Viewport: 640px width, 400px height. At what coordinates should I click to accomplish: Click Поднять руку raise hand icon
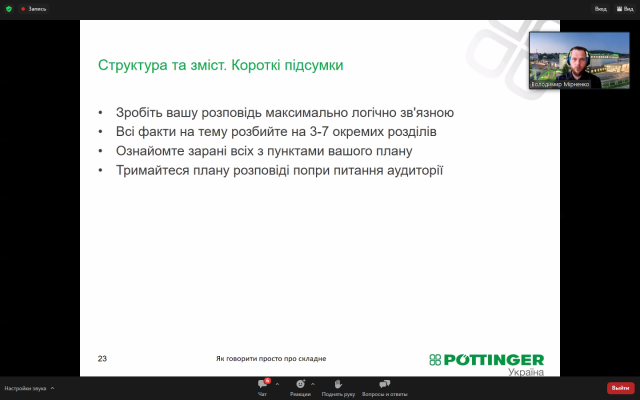point(338,388)
